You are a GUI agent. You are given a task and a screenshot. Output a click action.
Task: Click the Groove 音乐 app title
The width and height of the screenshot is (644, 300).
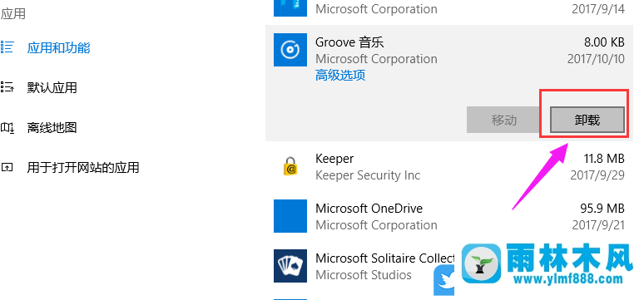(349, 42)
